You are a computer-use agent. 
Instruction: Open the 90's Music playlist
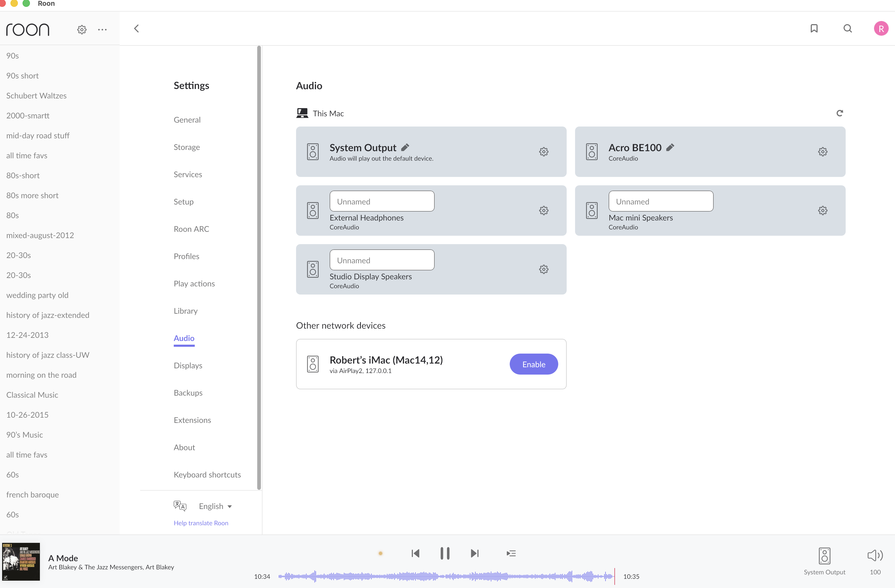[x=24, y=434]
